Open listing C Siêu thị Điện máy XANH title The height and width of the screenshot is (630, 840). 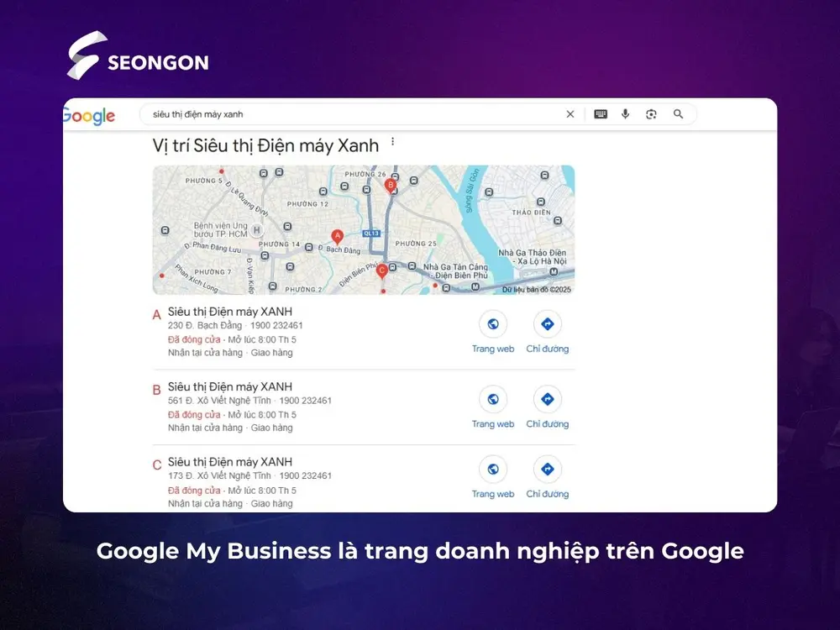point(230,461)
